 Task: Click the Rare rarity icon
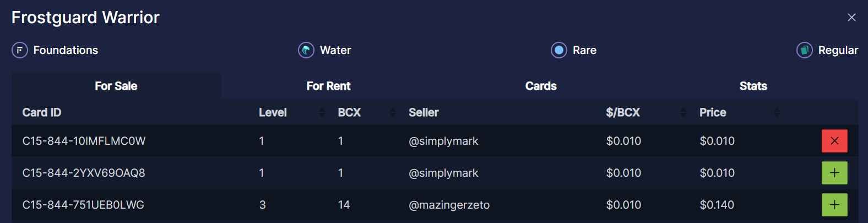(559, 50)
